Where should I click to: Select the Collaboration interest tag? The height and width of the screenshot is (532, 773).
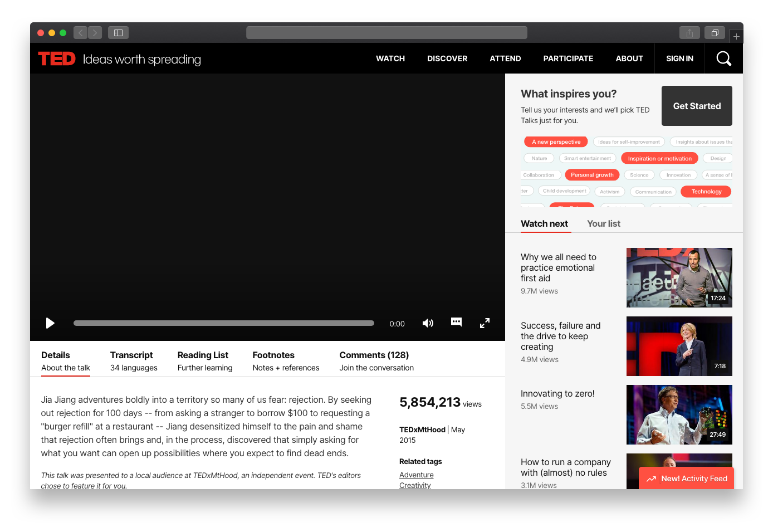click(540, 175)
